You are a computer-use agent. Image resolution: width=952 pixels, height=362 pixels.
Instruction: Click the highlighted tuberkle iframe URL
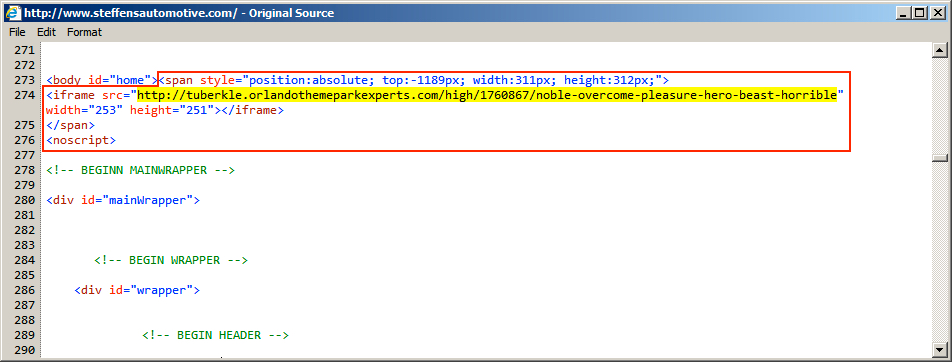[487, 95]
